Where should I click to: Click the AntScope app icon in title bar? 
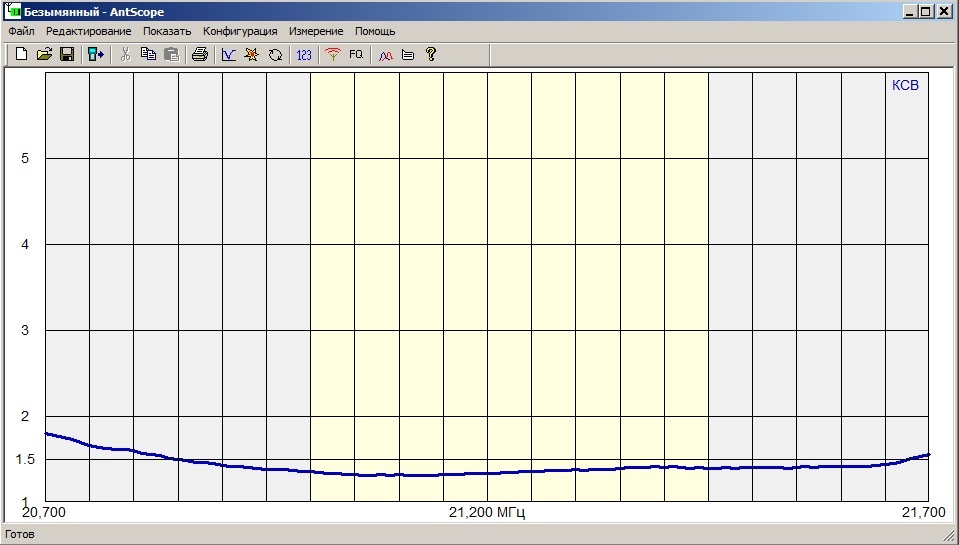click(x=12, y=11)
